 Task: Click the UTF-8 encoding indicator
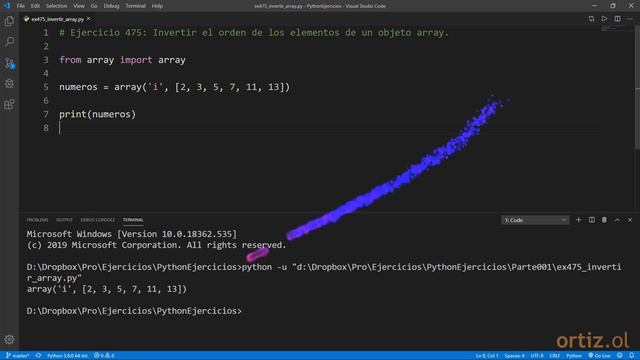tap(537, 356)
